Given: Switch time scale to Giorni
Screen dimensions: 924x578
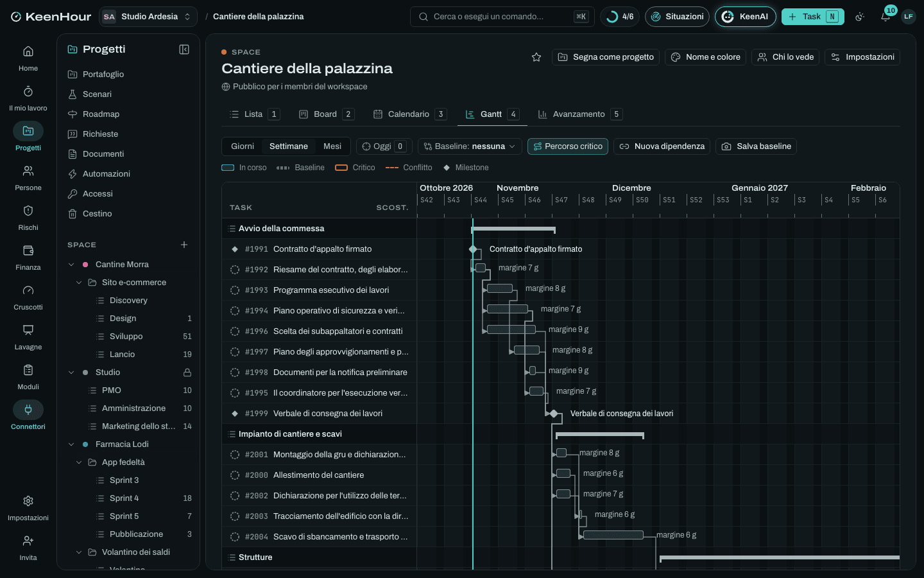Looking at the screenshot, I should click(243, 146).
